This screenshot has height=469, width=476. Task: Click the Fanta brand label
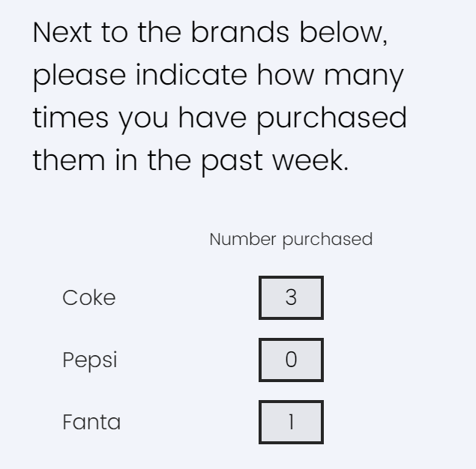point(91,422)
